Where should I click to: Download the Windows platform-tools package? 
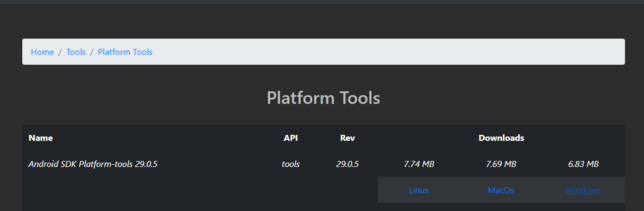click(x=583, y=190)
